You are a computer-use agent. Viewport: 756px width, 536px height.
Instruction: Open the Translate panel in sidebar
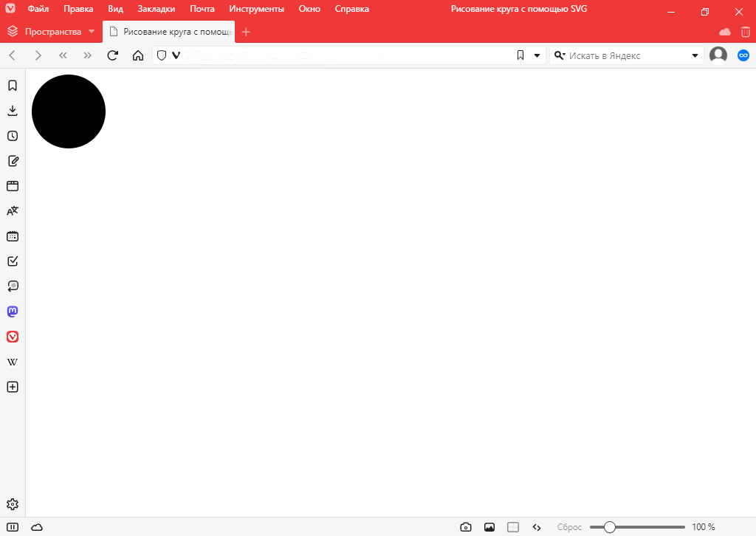click(13, 211)
